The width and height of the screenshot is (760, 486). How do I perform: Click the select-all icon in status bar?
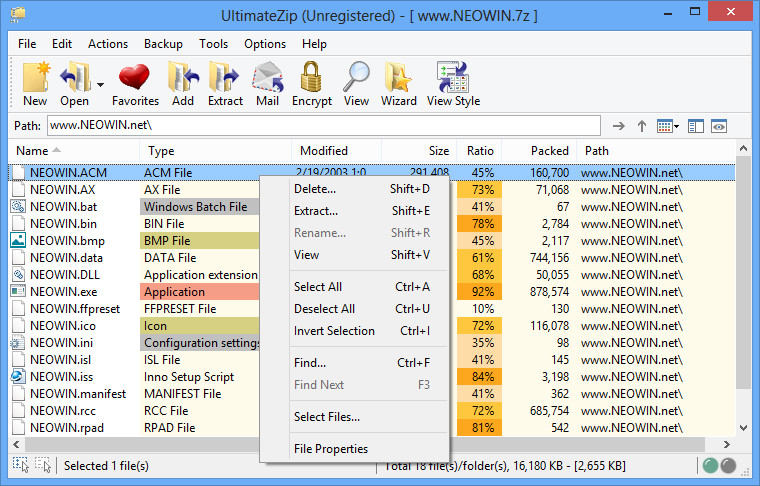pyautogui.click(x=20, y=465)
